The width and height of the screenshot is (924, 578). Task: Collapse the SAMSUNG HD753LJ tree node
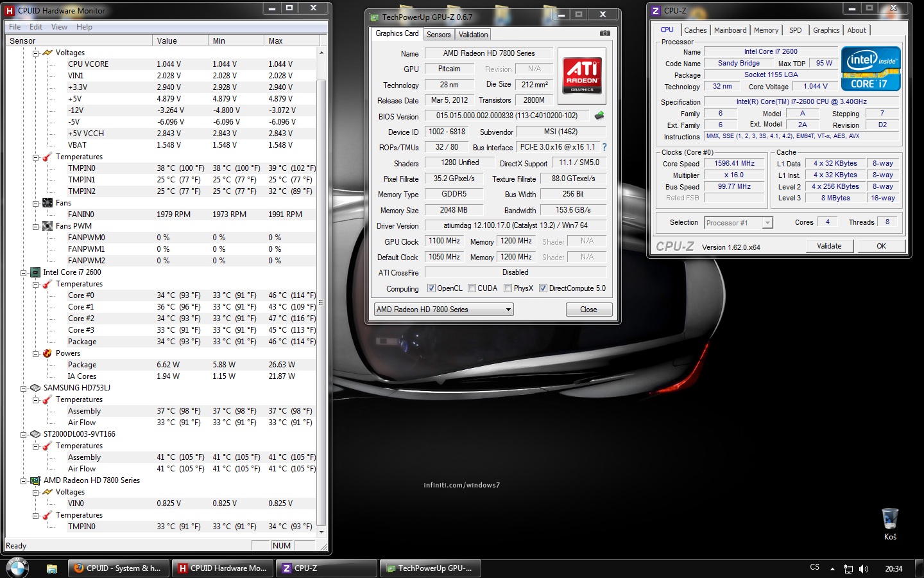click(24, 388)
